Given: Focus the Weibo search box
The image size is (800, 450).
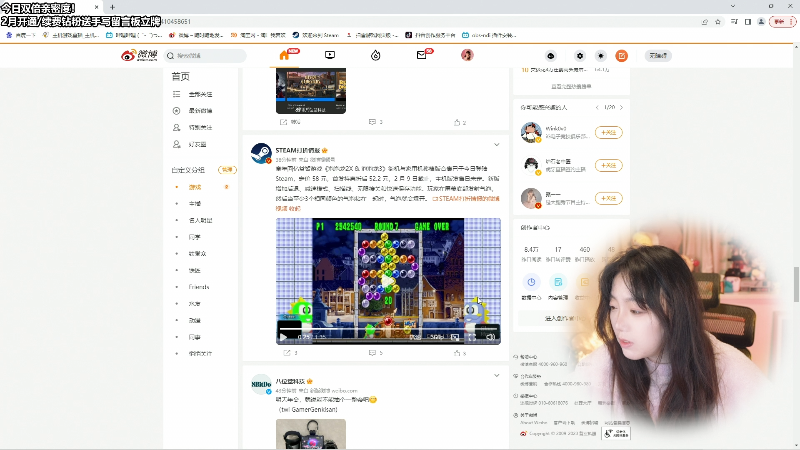Looking at the screenshot, I should click(x=206, y=56).
